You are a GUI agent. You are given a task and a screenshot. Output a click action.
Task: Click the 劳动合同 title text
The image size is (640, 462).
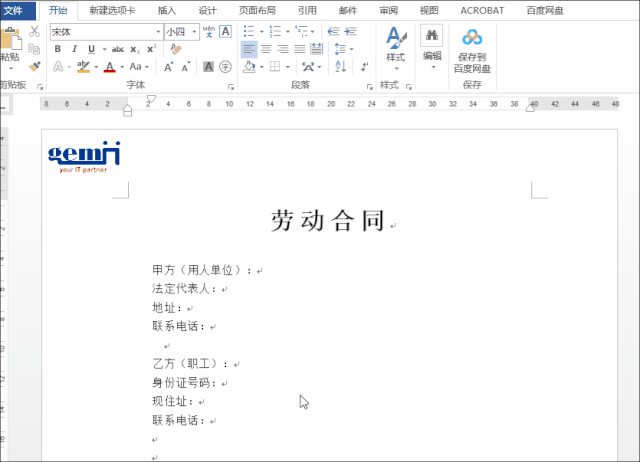328,221
